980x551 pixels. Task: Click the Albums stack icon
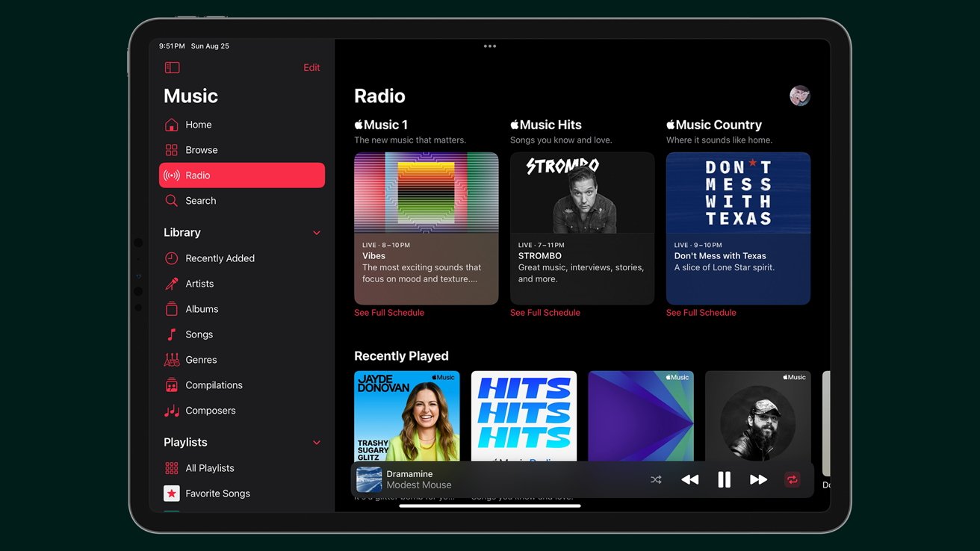point(172,309)
